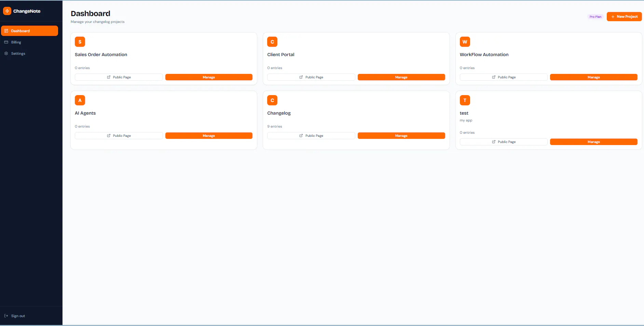
Task: Click the Dashboard page heading
Action: [x=91, y=14]
